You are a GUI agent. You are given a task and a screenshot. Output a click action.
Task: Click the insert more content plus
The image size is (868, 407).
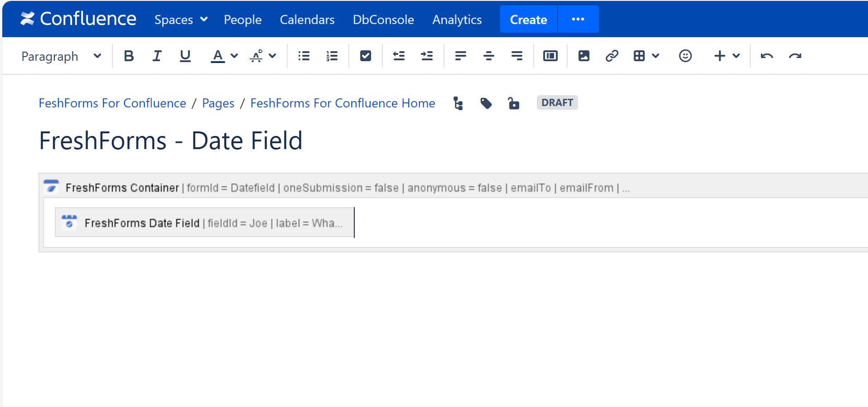click(719, 56)
